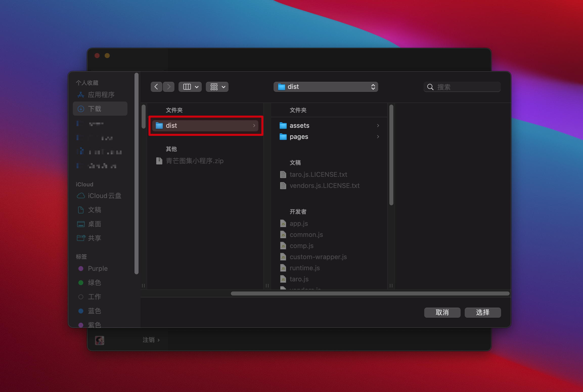Expand assets with its chevron

pyautogui.click(x=378, y=126)
